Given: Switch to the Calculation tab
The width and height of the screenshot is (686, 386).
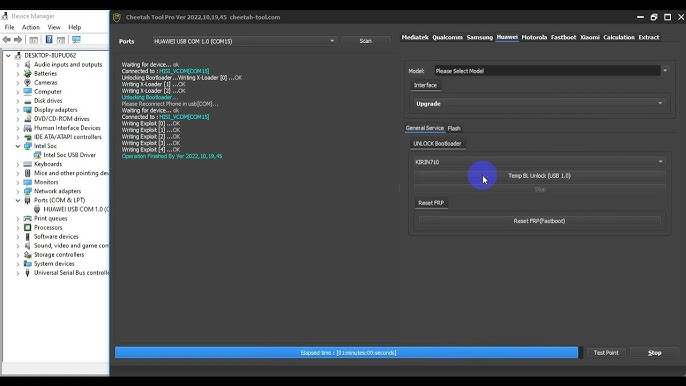Looking at the screenshot, I should tap(619, 37).
